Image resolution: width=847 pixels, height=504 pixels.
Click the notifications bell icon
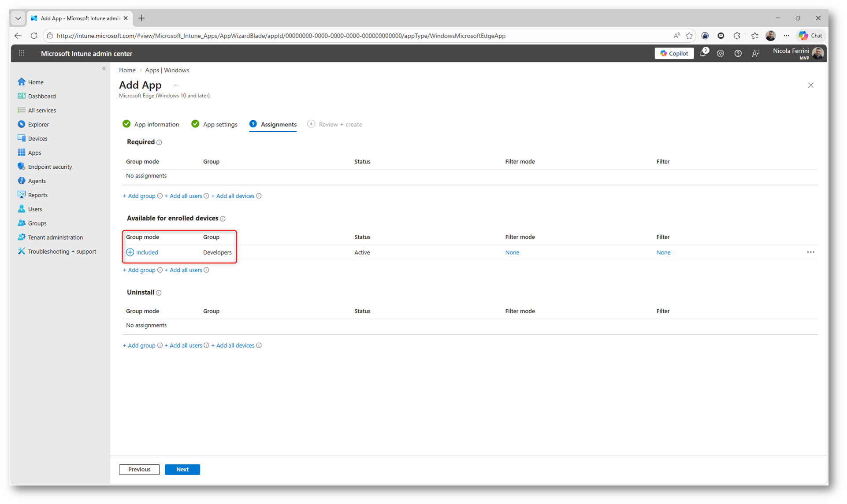(703, 53)
